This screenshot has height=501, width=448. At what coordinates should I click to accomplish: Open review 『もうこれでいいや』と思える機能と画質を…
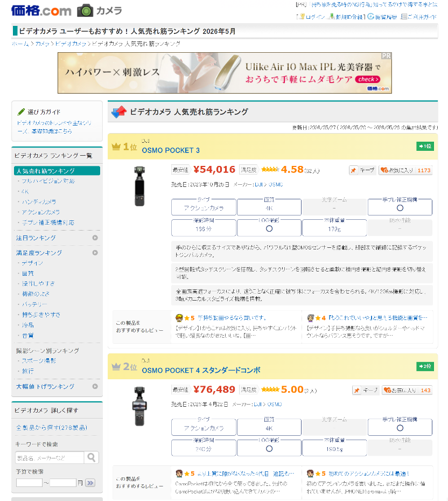378,318
